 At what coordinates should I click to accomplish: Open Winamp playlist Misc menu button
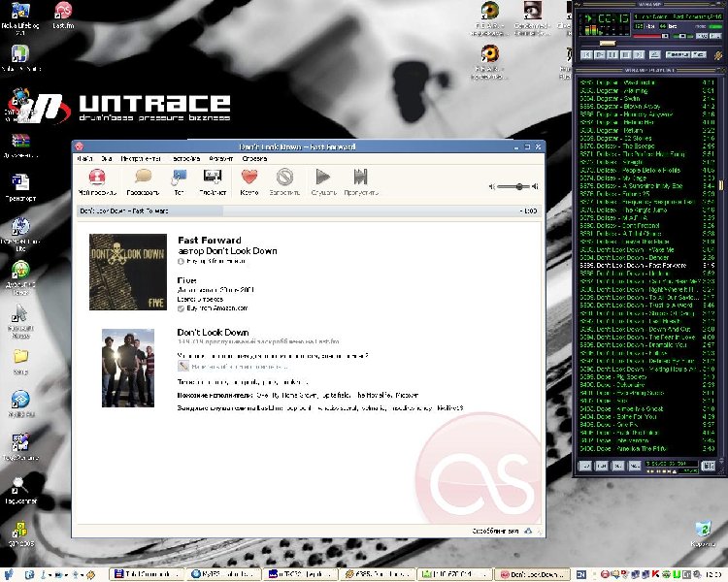(x=634, y=465)
